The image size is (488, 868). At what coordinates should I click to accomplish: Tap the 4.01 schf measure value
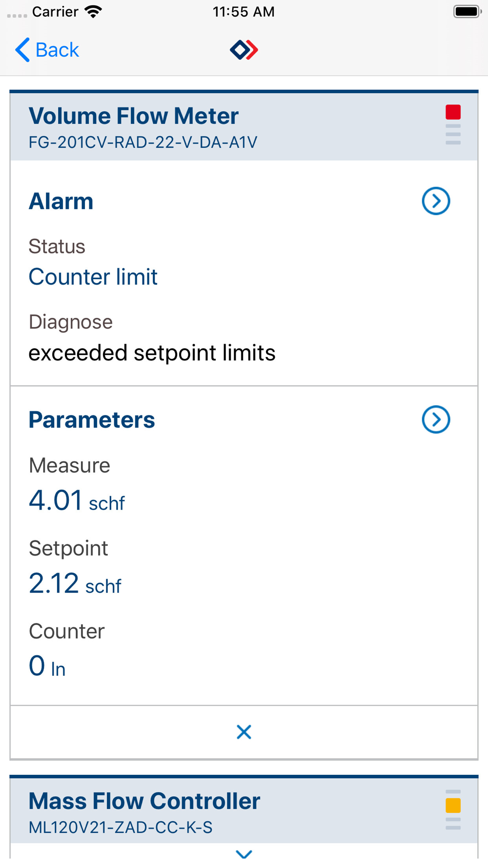coord(77,501)
